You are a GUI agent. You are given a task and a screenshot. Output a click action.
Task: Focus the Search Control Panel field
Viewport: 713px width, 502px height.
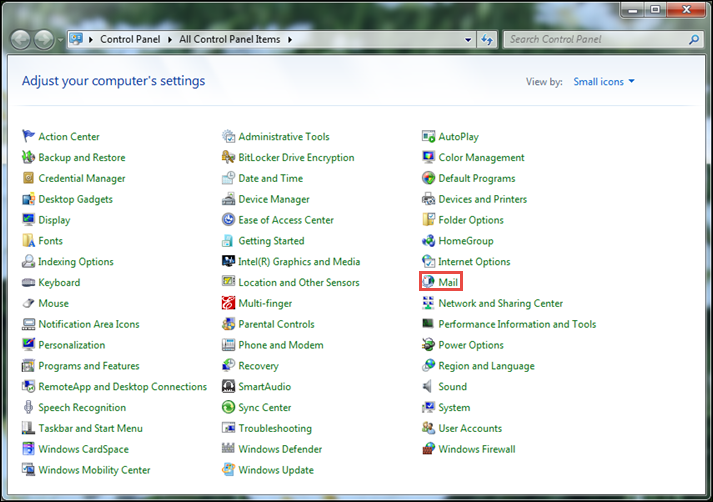coord(604,40)
